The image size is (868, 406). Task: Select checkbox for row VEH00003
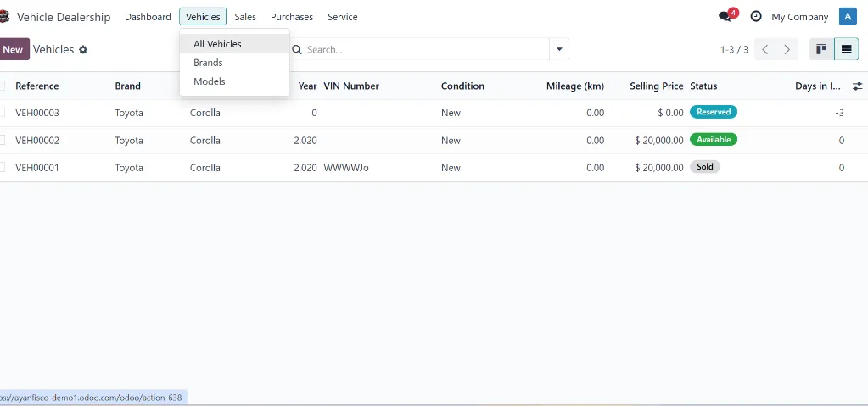tap(3, 112)
